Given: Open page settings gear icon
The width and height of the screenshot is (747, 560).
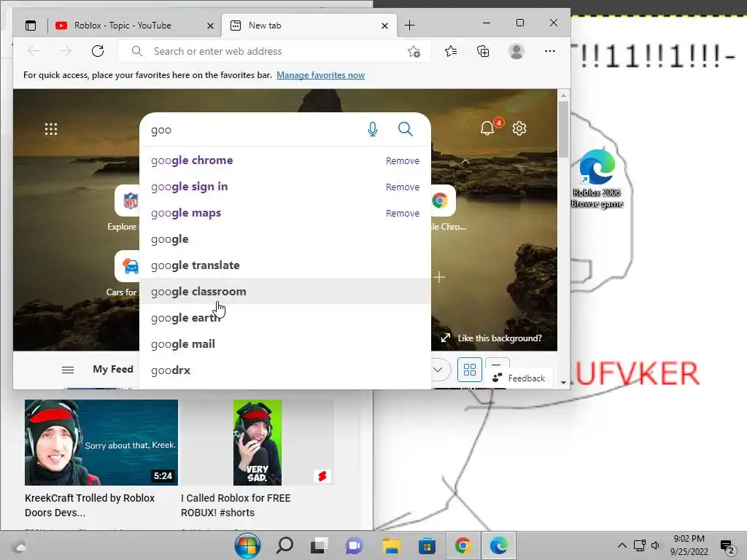Looking at the screenshot, I should coord(519,128).
